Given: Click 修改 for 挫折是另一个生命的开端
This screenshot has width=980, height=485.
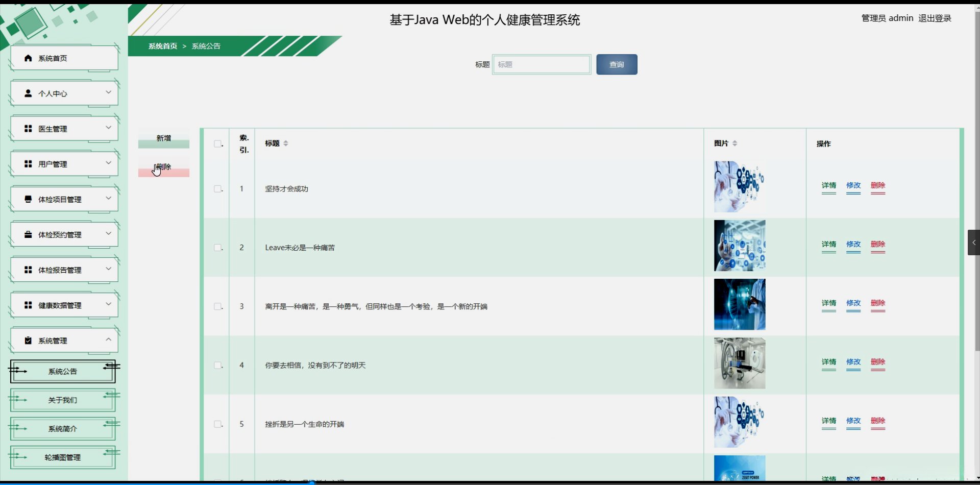Looking at the screenshot, I should coord(853,421).
